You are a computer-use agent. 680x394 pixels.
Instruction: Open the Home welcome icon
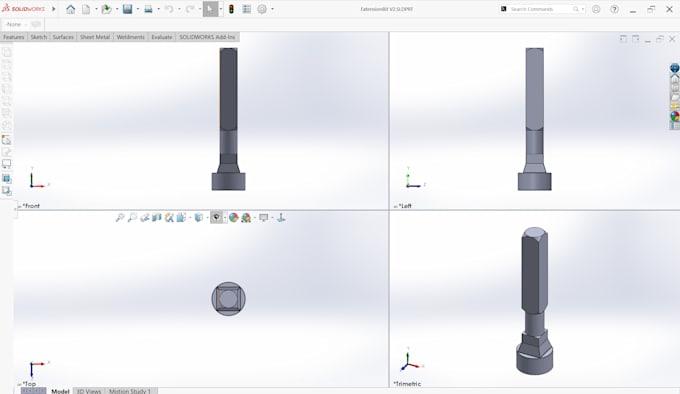pyautogui.click(x=70, y=9)
